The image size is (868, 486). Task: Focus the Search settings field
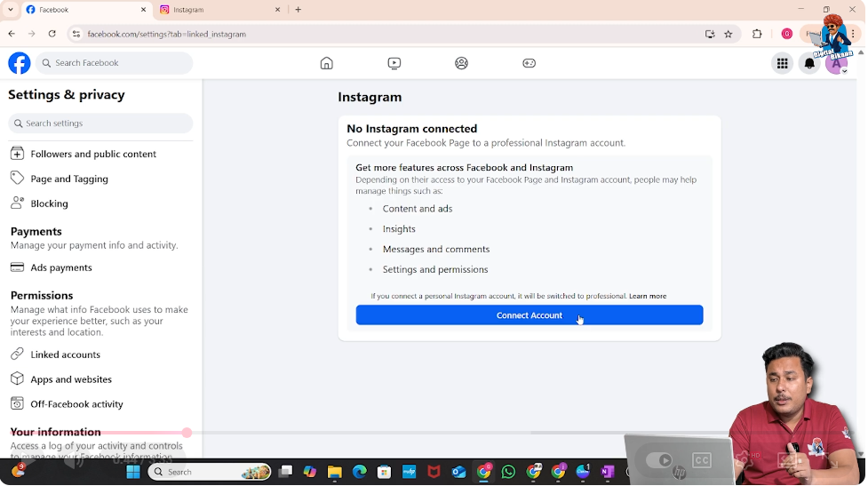click(x=100, y=123)
